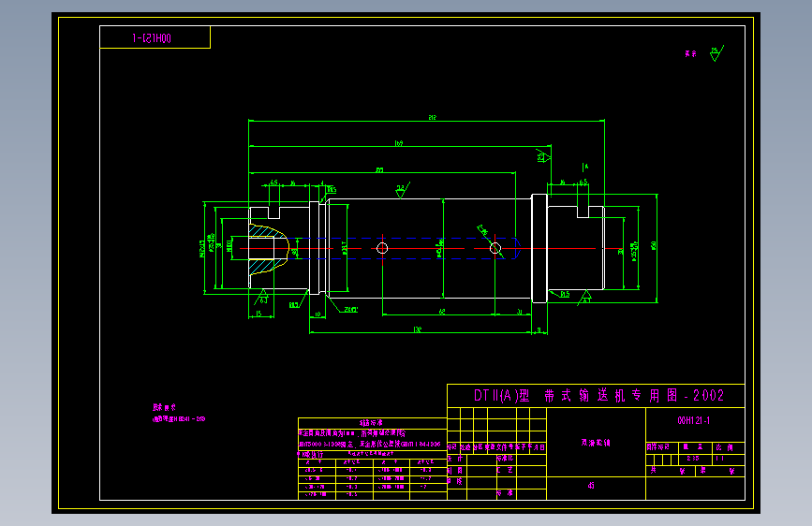Click the title 'DT II(A)型 带式输送机专用图-2002'
Screen dimensions: 812x526
click(598, 396)
